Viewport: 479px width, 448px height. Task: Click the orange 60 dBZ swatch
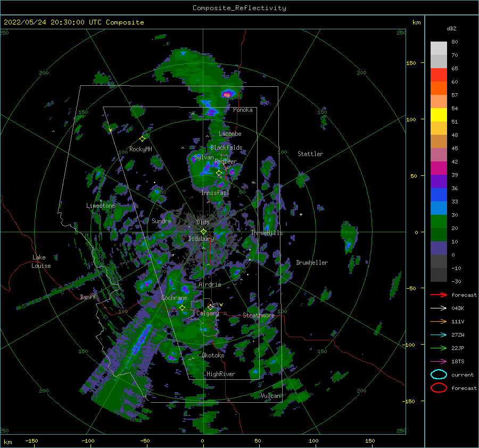[439, 88]
